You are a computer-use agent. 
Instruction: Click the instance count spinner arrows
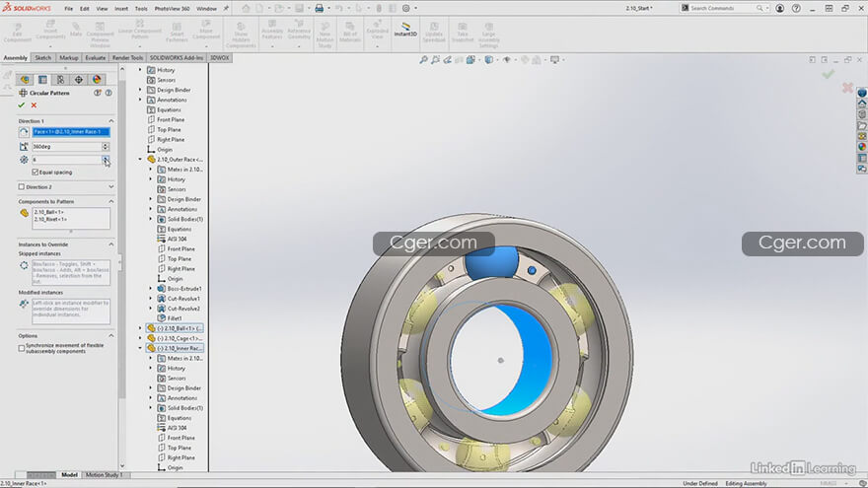click(106, 160)
